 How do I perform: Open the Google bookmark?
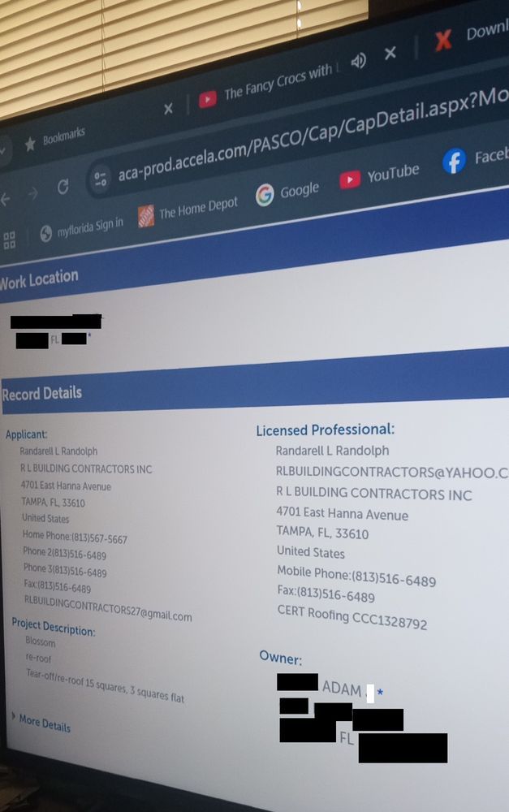click(287, 192)
